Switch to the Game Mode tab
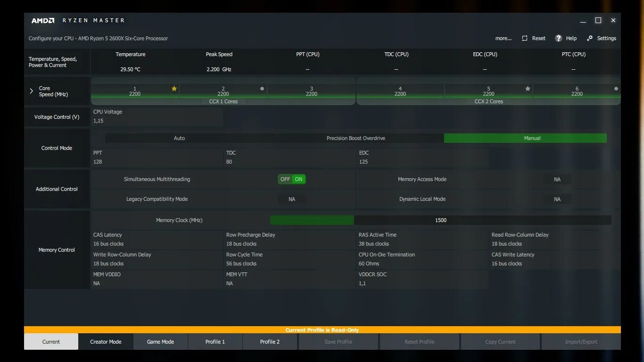The image size is (644, 362). pyautogui.click(x=160, y=342)
